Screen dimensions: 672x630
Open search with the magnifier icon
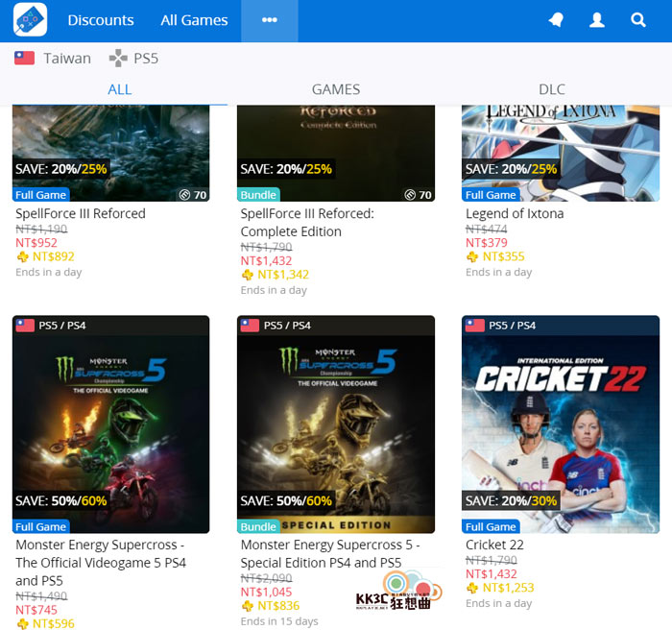[638, 20]
